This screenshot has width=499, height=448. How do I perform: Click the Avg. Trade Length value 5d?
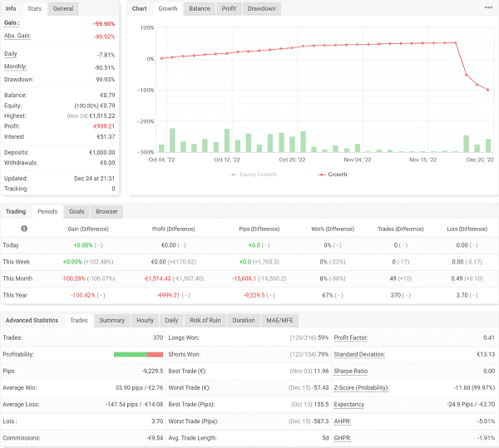tap(325, 438)
